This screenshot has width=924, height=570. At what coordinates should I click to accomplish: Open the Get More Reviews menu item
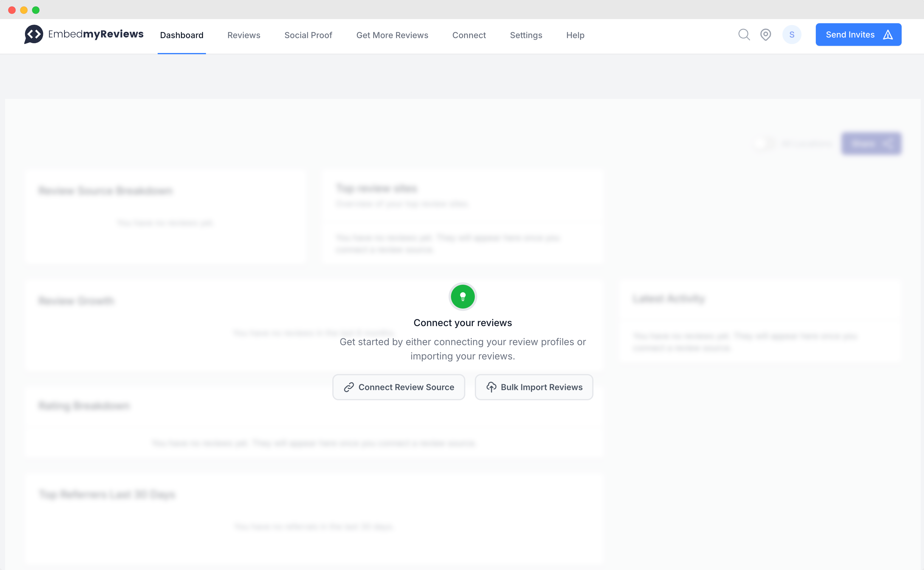coord(392,35)
